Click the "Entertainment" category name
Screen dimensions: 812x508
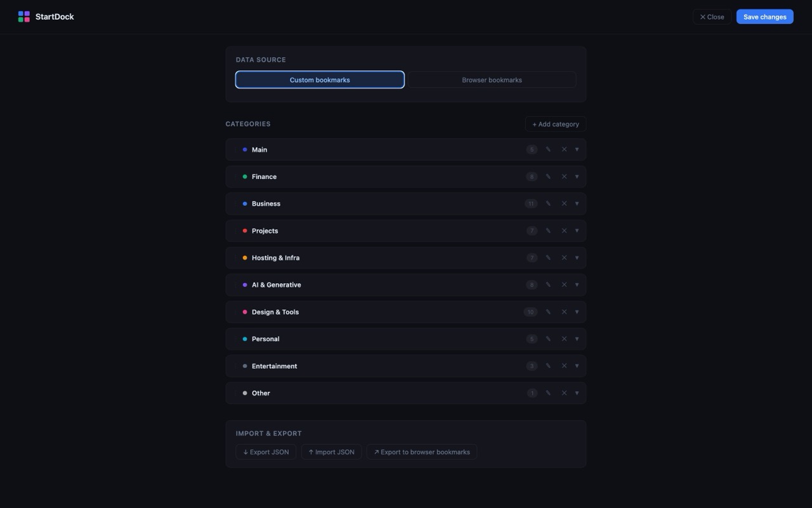pyautogui.click(x=274, y=366)
